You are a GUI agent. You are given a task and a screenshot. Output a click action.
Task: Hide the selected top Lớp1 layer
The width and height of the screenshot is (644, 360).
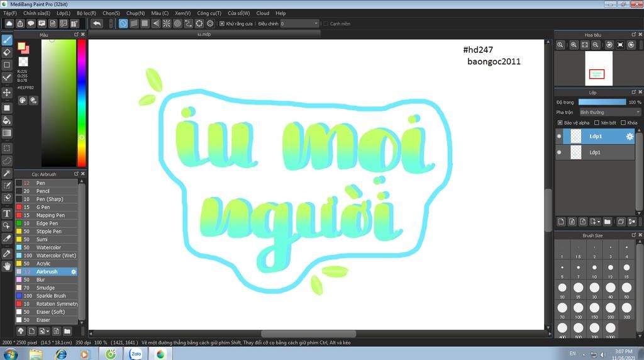coord(559,137)
